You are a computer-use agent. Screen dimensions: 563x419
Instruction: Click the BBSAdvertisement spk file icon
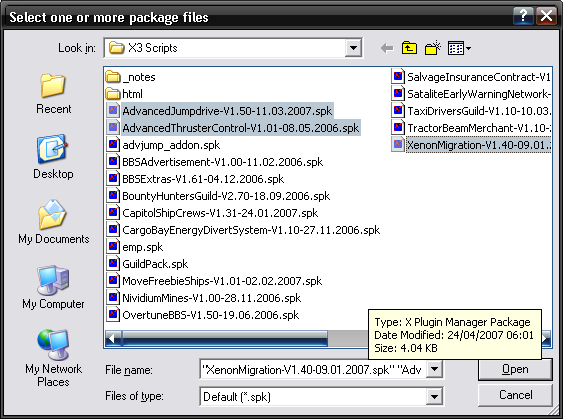(113, 162)
